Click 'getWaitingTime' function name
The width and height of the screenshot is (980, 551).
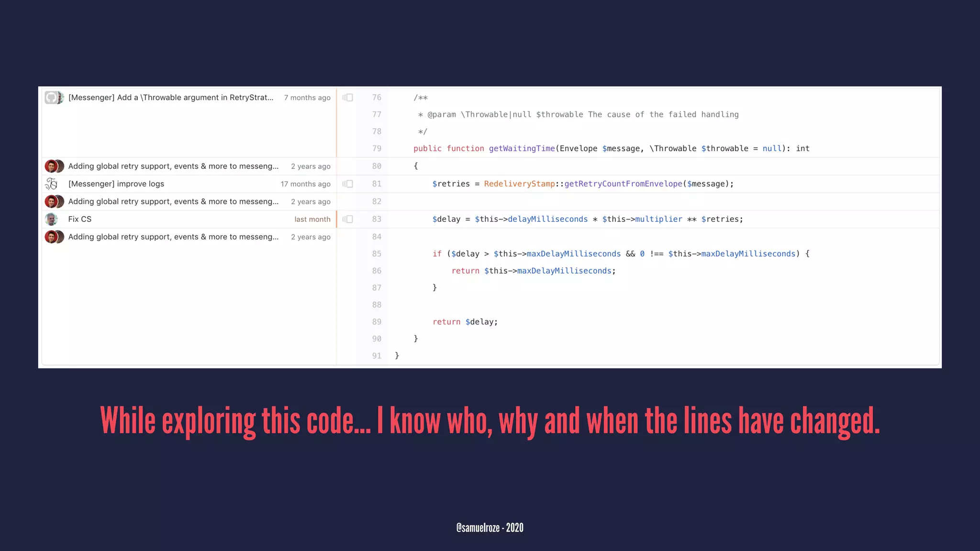point(522,149)
